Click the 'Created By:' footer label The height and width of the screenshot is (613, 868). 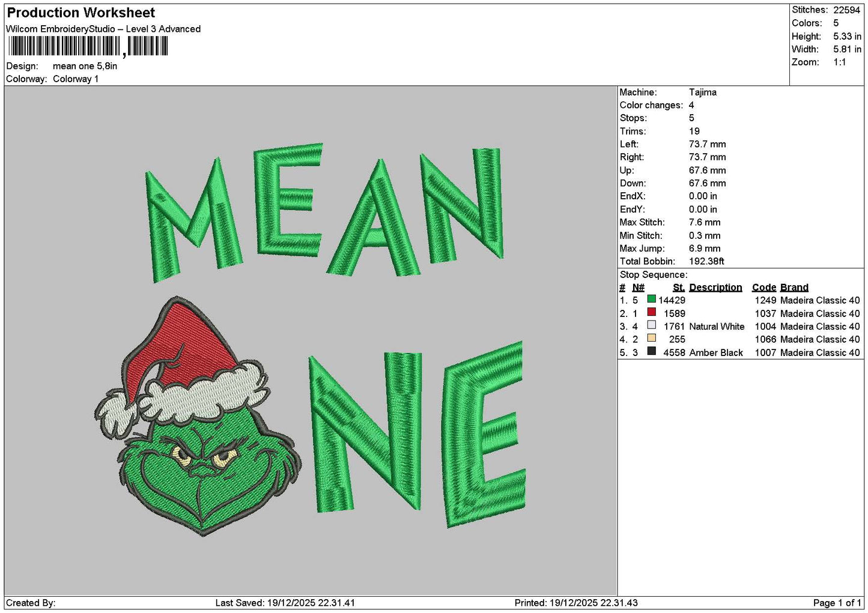31,603
